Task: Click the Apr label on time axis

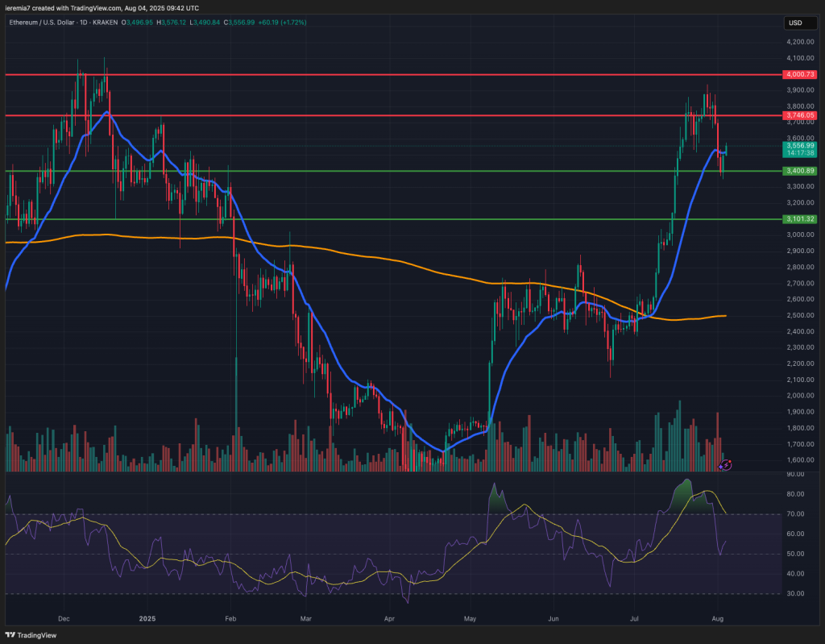Action: point(389,618)
